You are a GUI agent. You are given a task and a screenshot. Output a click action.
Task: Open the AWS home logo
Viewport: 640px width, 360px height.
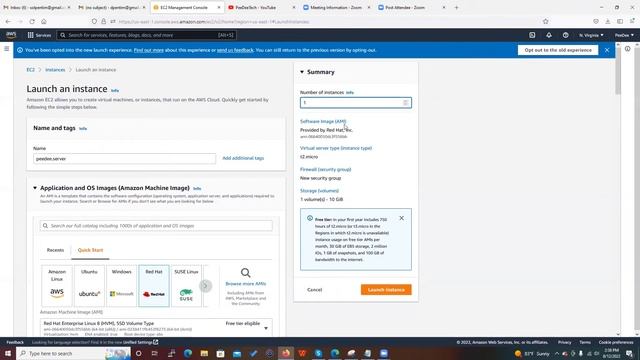pos(11,35)
